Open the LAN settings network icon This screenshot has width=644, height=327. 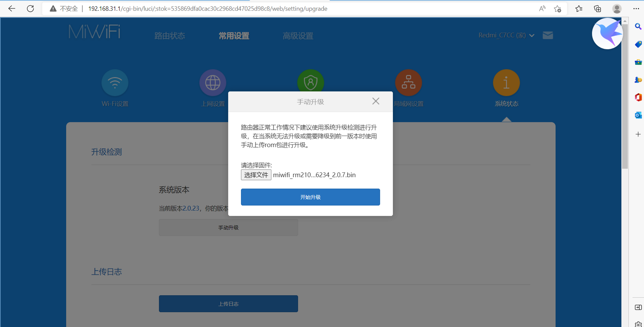[408, 83]
